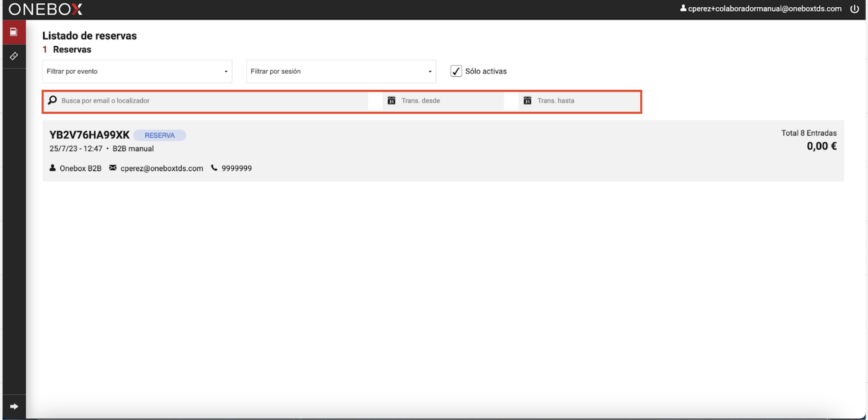Image resolution: width=868 pixels, height=420 pixels.
Task: Click the B2B manual channel text
Action: [133, 149]
